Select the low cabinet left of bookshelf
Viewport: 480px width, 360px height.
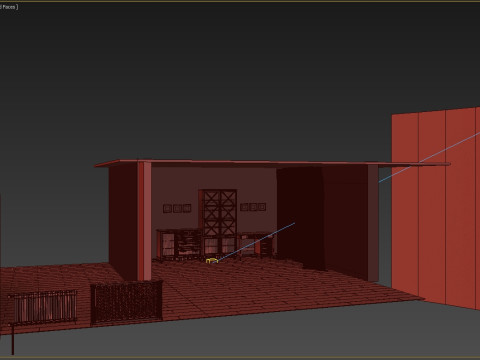coord(179,244)
